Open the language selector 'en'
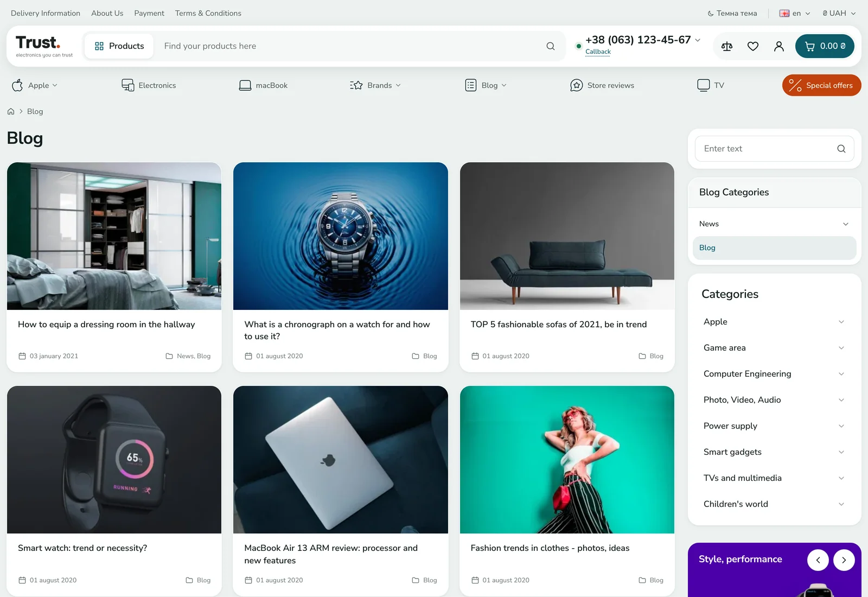 [x=795, y=13]
